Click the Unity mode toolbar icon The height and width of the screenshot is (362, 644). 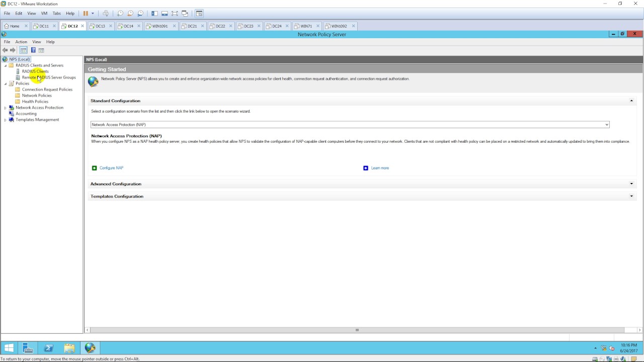tap(185, 14)
